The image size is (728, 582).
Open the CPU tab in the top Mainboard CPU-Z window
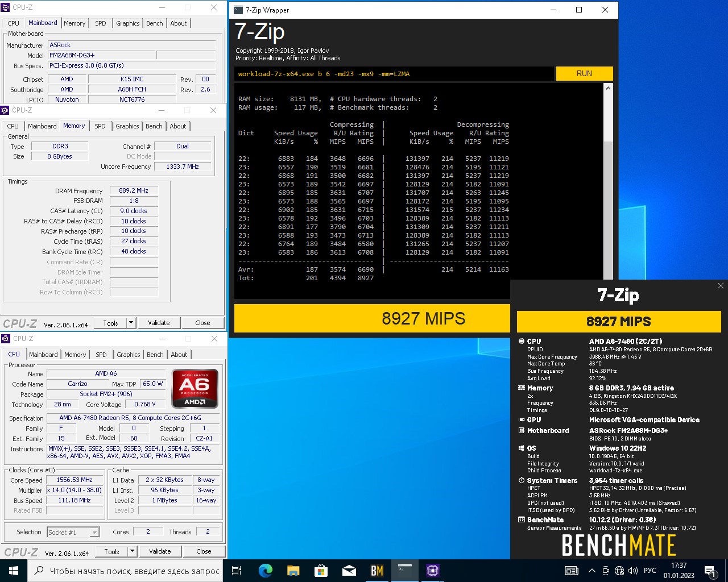click(14, 23)
